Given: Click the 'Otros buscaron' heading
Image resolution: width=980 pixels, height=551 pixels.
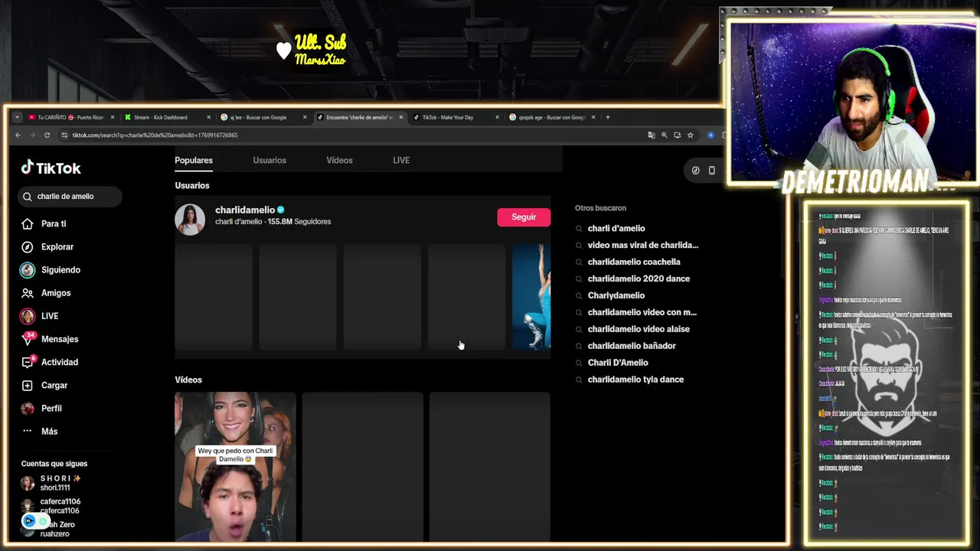Looking at the screenshot, I should 600,208.
